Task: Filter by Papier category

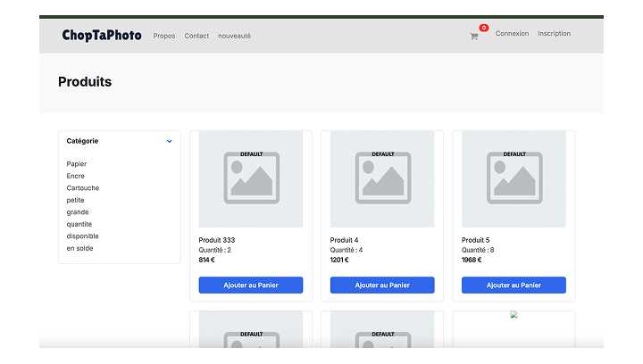Action: [x=77, y=164]
